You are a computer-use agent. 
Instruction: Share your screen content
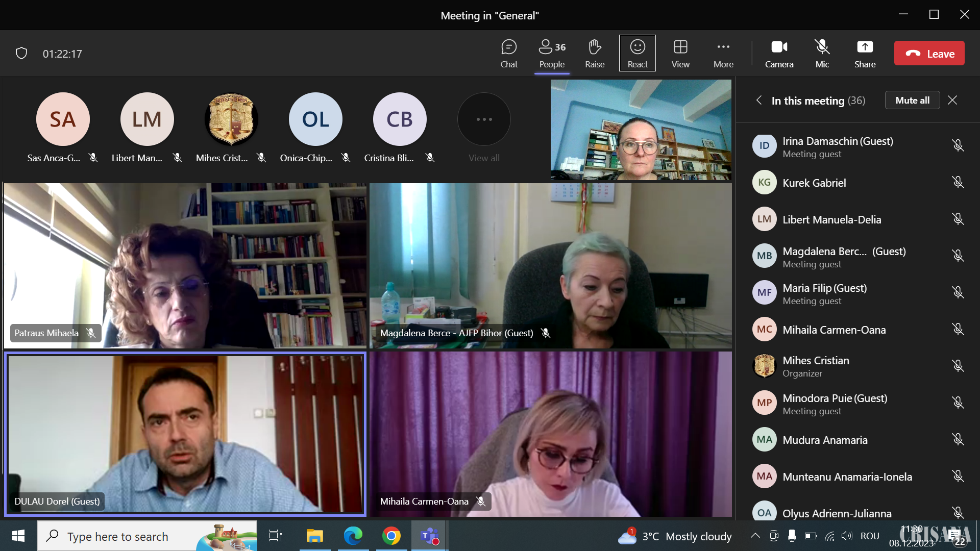tap(865, 53)
